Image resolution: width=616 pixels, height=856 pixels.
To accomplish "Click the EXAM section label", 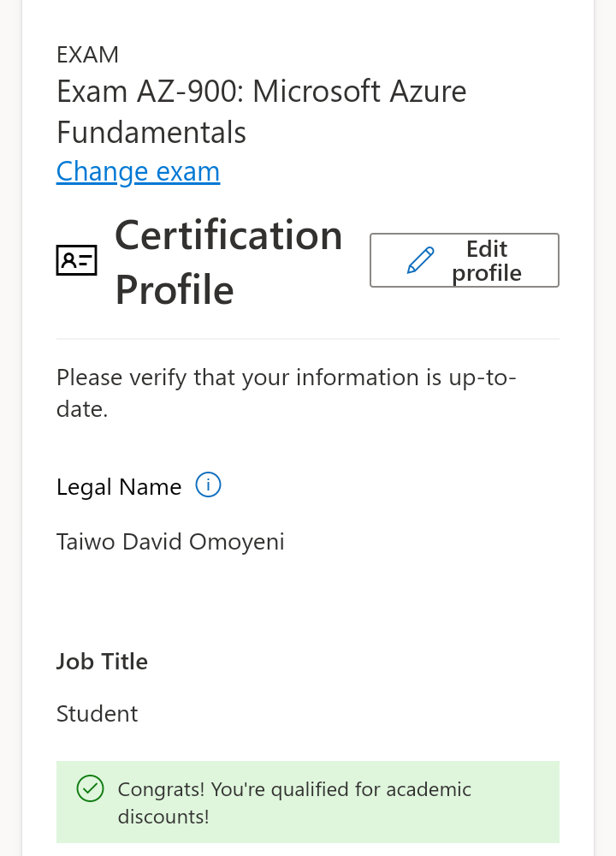I will coord(87,54).
